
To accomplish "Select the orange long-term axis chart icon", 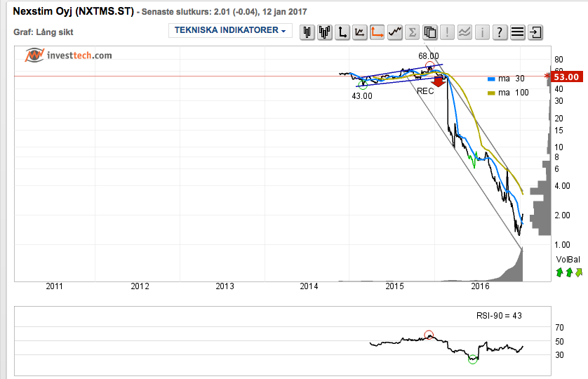I will (377, 32).
